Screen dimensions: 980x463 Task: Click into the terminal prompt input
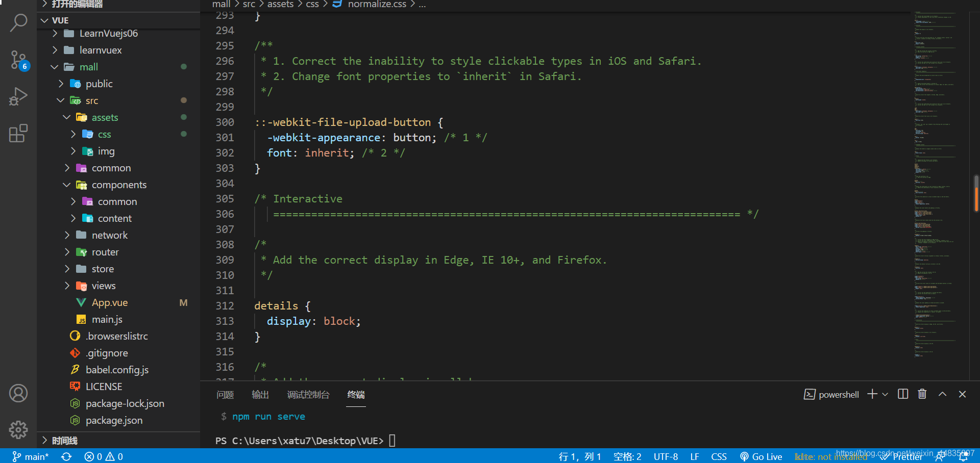[x=392, y=441]
